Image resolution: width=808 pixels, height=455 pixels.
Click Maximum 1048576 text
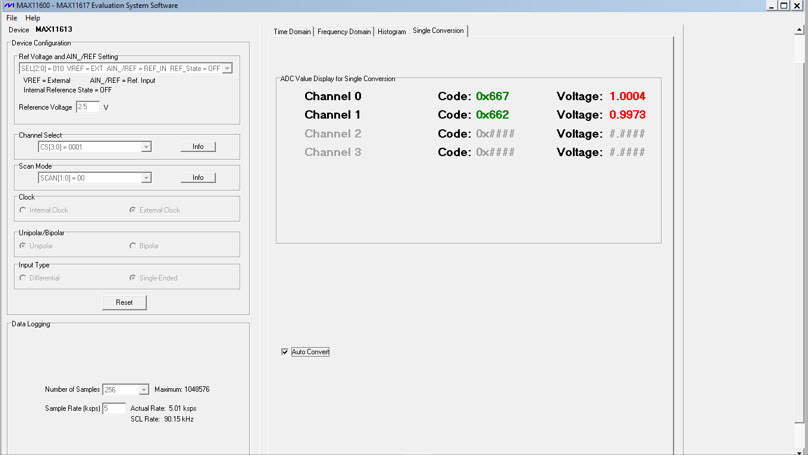click(182, 390)
